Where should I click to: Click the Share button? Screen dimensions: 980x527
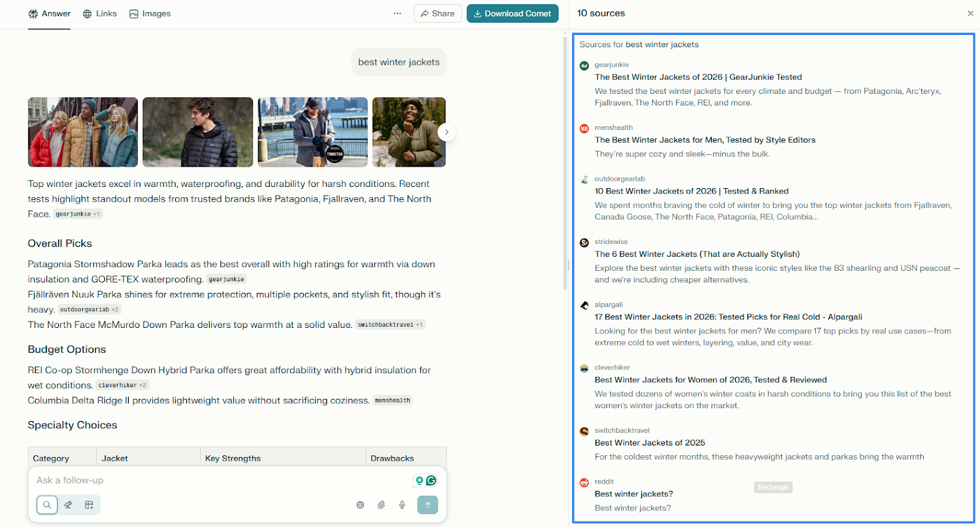(437, 13)
